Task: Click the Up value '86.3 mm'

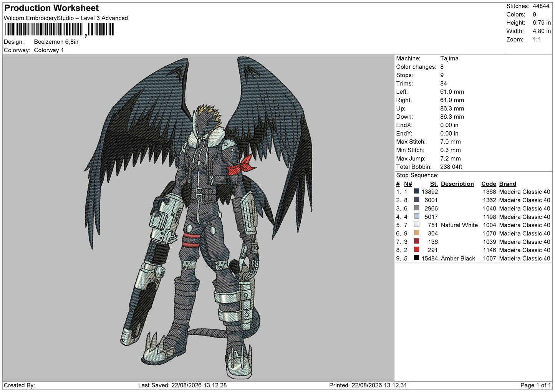Action: 452,108
